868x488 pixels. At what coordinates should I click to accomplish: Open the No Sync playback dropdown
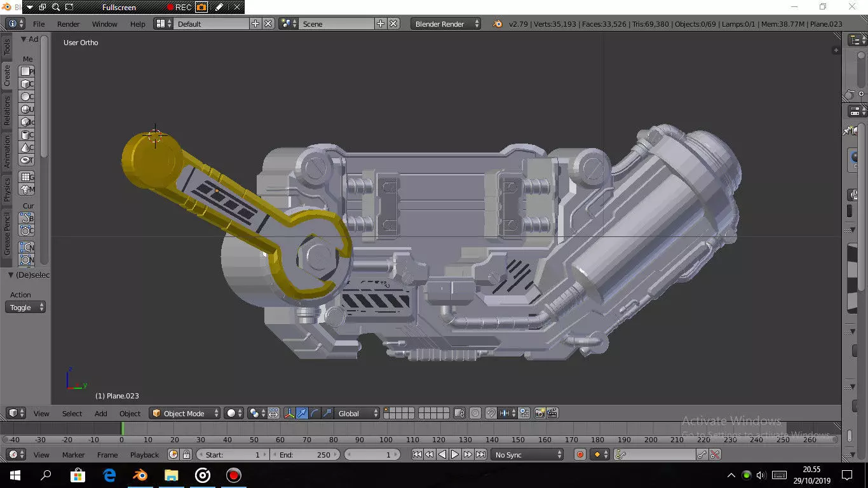click(x=527, y=454)
